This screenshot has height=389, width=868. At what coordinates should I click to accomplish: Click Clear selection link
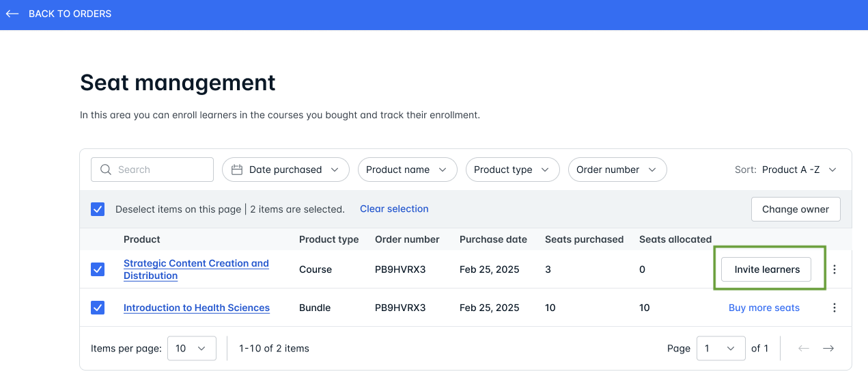click(x=394, y=209)
